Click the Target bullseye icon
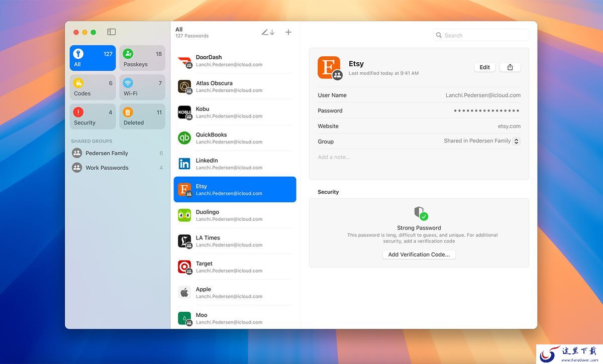 point(184,267)
